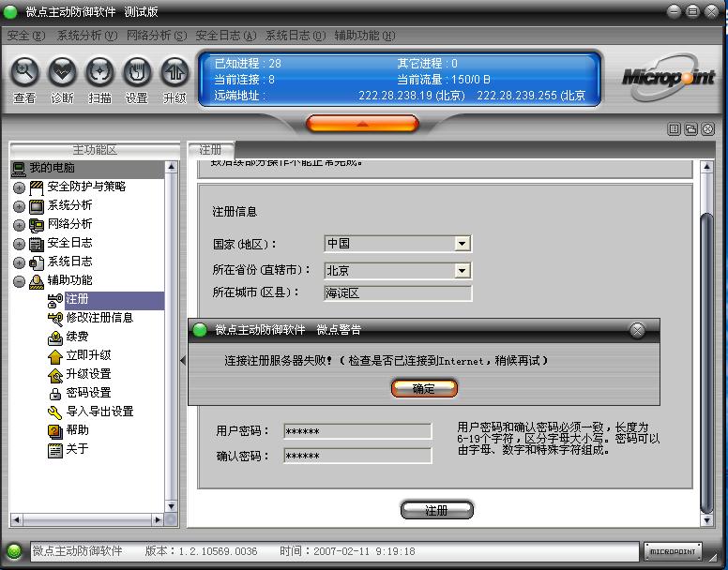Click the 帮助 help icon

click(x=54, y=431)
